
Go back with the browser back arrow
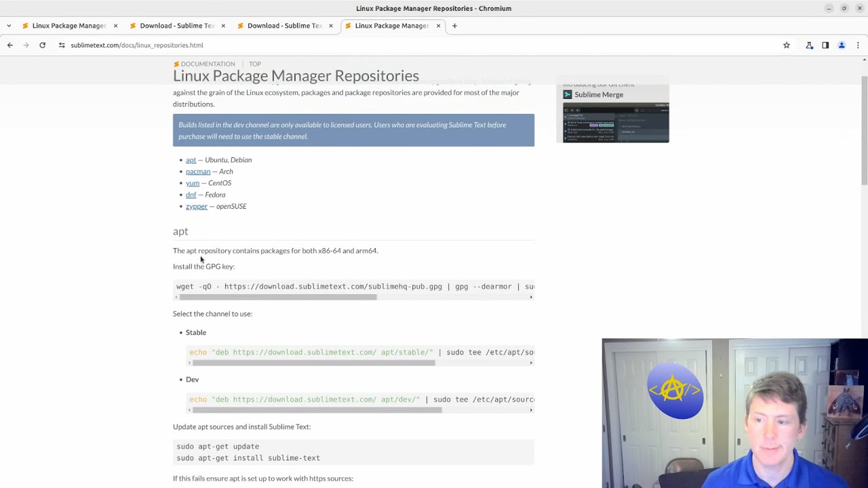point(9,45)
